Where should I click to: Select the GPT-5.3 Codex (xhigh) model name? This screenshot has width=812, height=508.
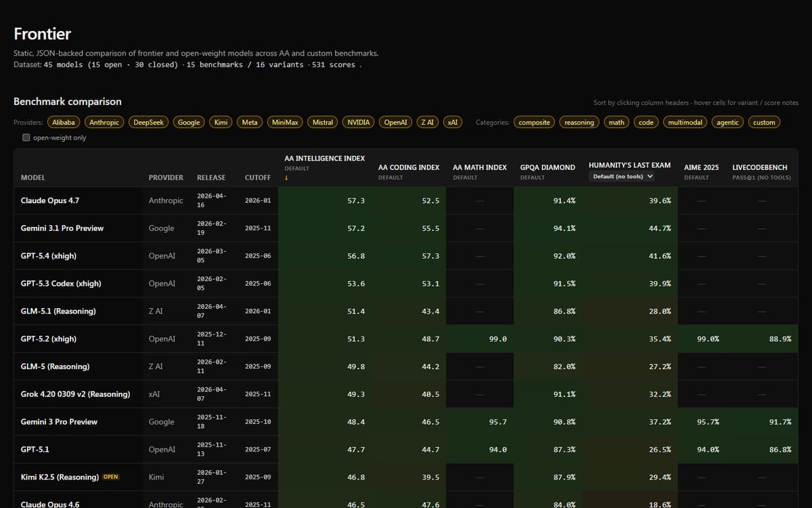61,284
